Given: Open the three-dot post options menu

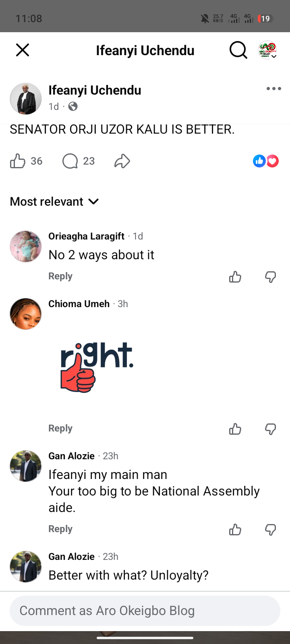Looking at the screenshot, I should click(x=274, y=89).
